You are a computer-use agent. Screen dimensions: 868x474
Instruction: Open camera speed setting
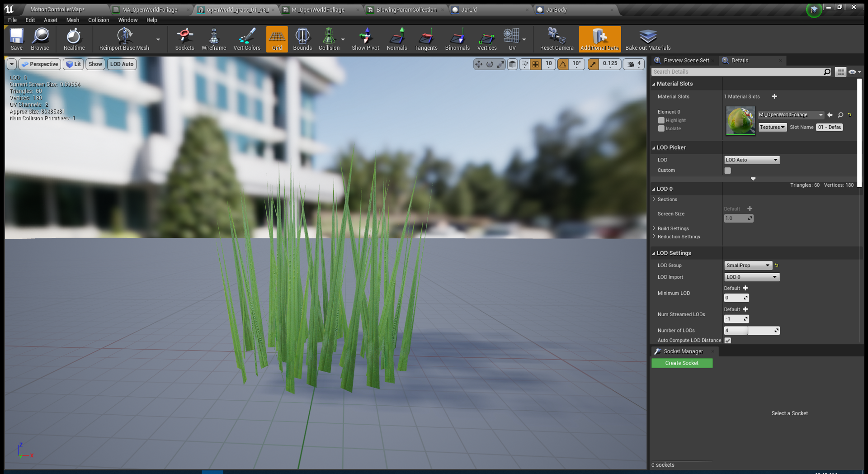coord(634,64)
